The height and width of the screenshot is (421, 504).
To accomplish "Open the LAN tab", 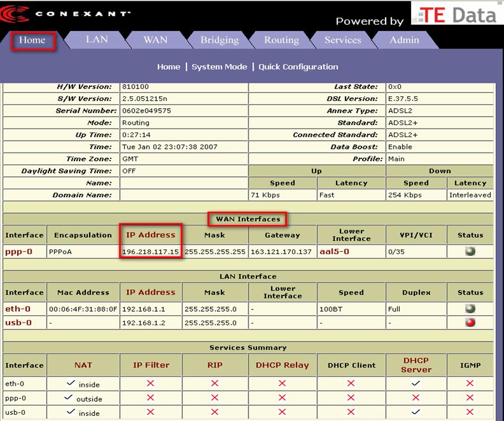I will click(96, 39).
